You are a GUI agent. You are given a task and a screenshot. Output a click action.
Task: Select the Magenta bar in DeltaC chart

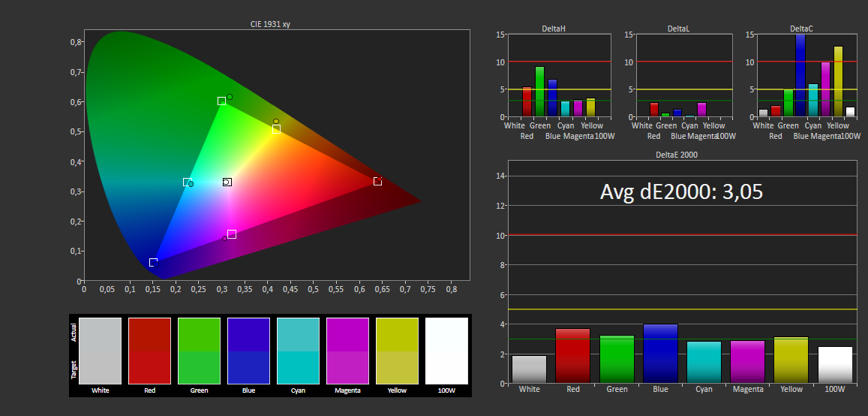coord(825,89)
